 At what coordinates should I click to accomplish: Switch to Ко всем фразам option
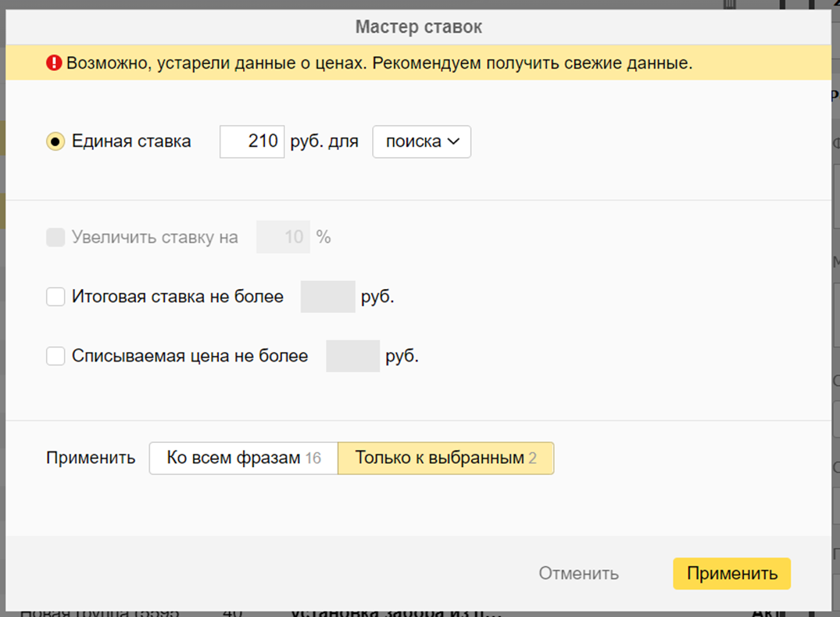pos(243,458)
